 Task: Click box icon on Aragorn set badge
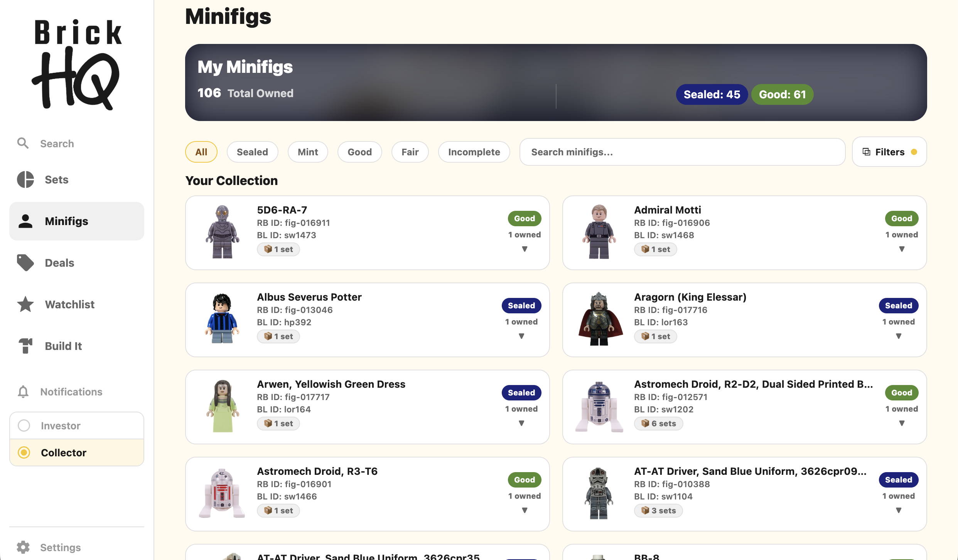pos(645,336)
